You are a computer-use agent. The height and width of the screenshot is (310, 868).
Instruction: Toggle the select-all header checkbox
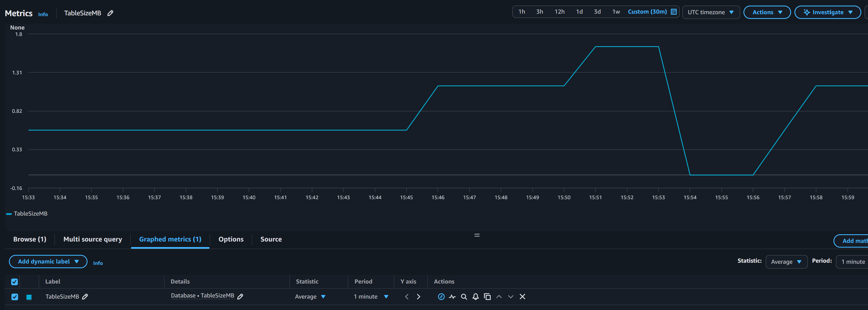[x=14, y=282]
